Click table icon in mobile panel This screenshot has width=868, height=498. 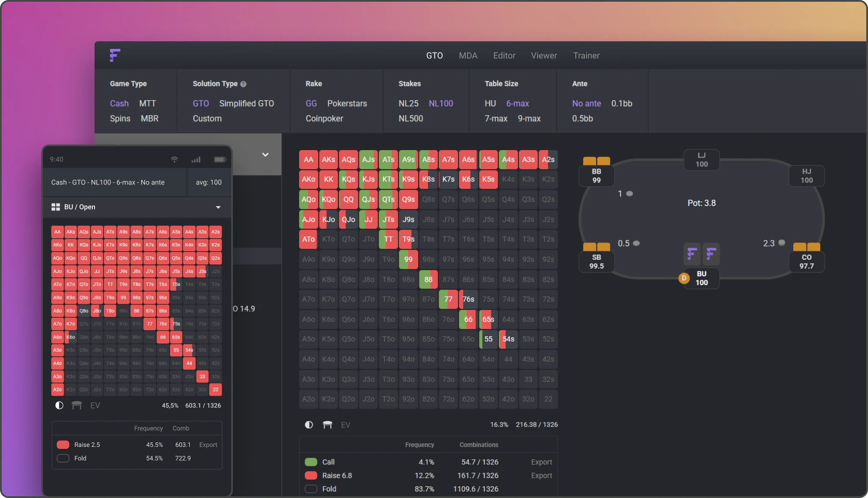tap(76, 405)
